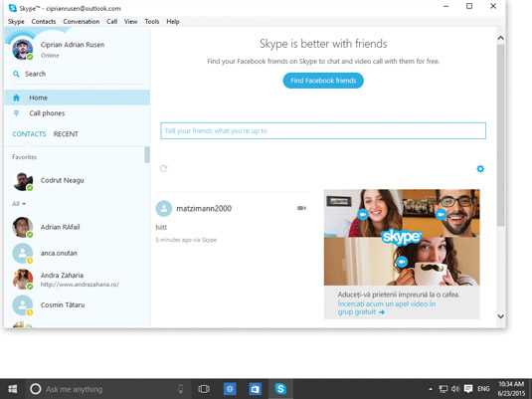Open the Tools menu
Image resolution: width=532 pixels, height=399 pixels.
pos(152,22)
